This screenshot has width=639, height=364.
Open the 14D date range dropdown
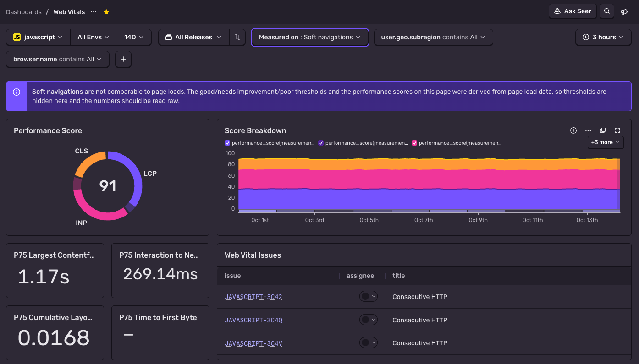pyautogui.click(x=134, y=37)
